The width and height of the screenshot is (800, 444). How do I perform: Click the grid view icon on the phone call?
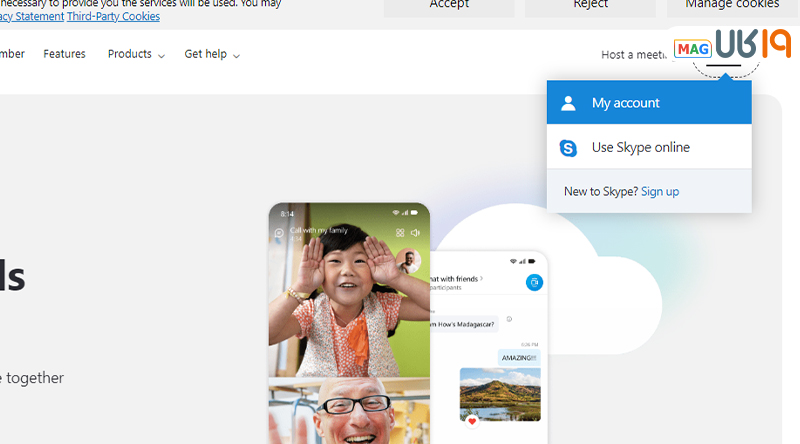coord(400,233)
